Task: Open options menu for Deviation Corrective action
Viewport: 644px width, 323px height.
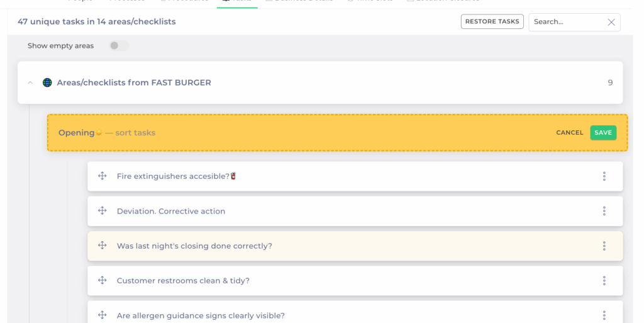Action: coord(604,211)
